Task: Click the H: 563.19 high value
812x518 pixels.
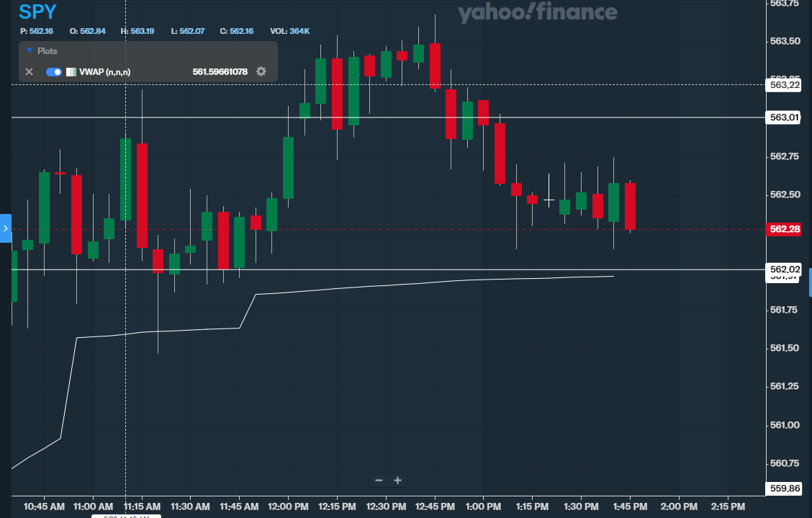Action: (137, 31)
